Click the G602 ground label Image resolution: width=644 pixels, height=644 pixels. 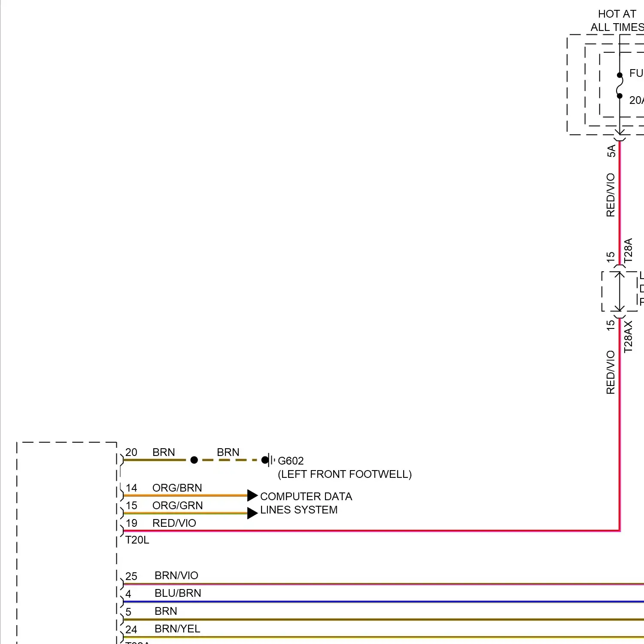point(291,461)
